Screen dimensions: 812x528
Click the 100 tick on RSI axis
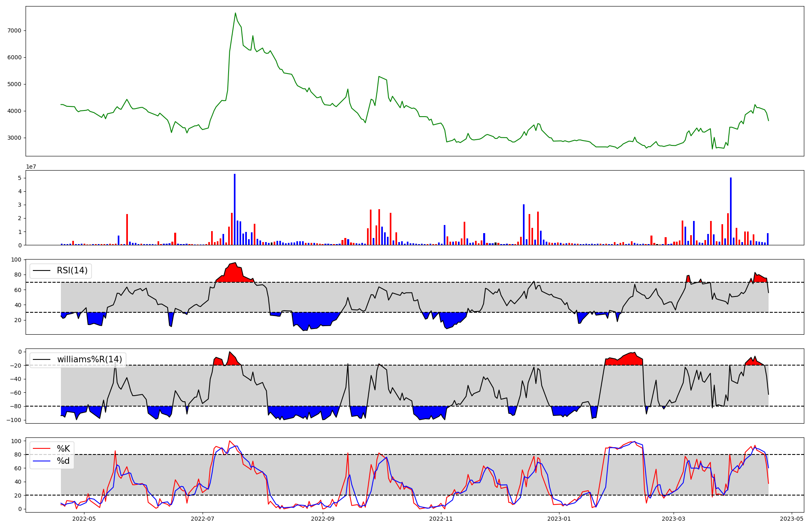pyautogui.click(x=16, y=260)
